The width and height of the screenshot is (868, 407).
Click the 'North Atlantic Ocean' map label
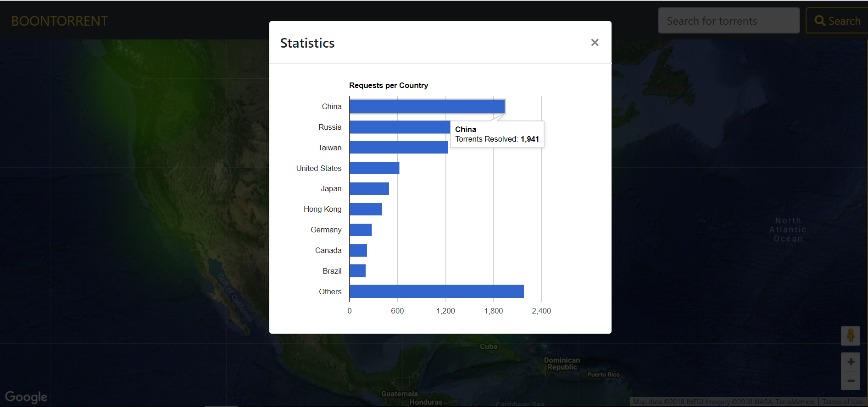(x=788, y=230)
